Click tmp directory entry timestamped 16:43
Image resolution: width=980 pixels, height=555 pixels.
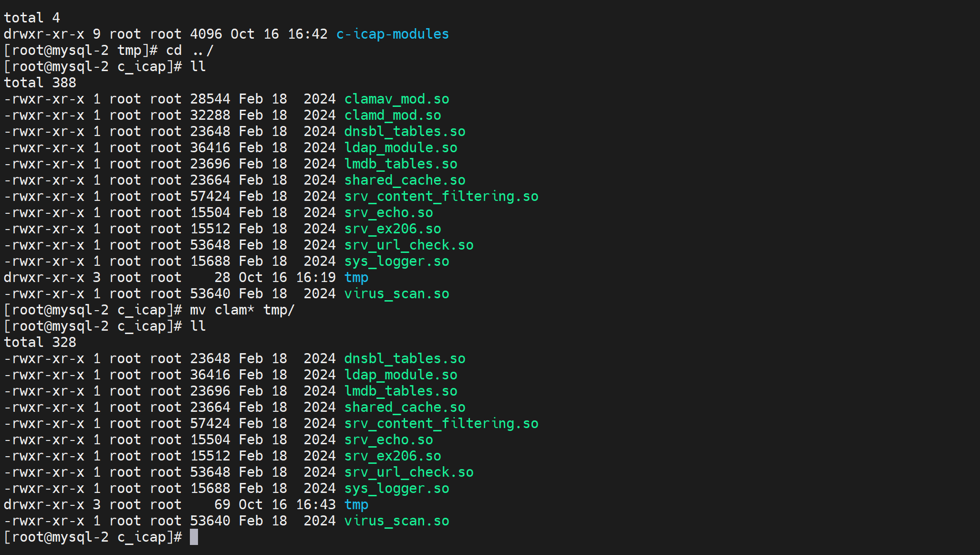tap(356, 505)
